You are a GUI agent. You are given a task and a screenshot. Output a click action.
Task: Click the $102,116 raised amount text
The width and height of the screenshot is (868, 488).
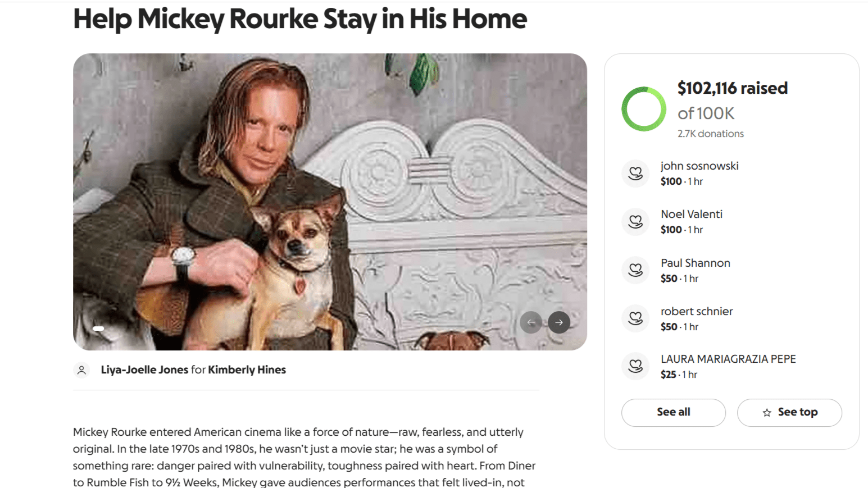click(x=732, y=88)
